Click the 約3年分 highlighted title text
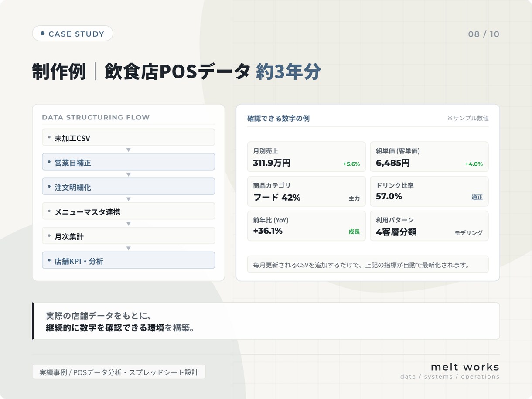 288,72
